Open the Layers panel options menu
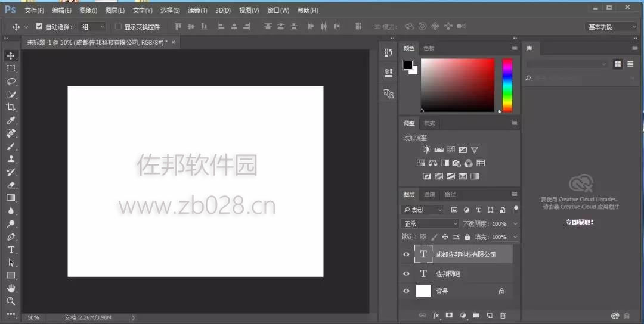Screen dimensions: 644x324 click(514, 194)
